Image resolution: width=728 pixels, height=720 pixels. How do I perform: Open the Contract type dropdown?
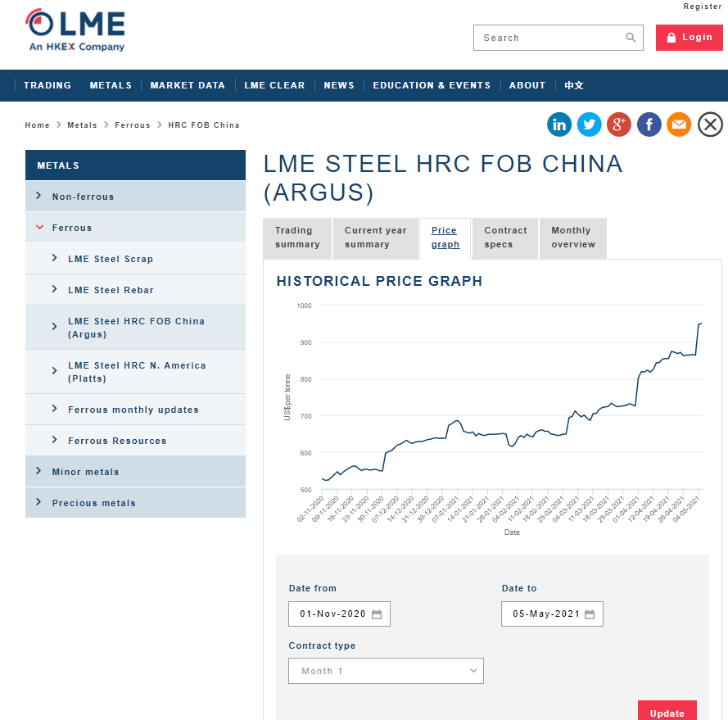pyautogui.click(x=386, y=671)
